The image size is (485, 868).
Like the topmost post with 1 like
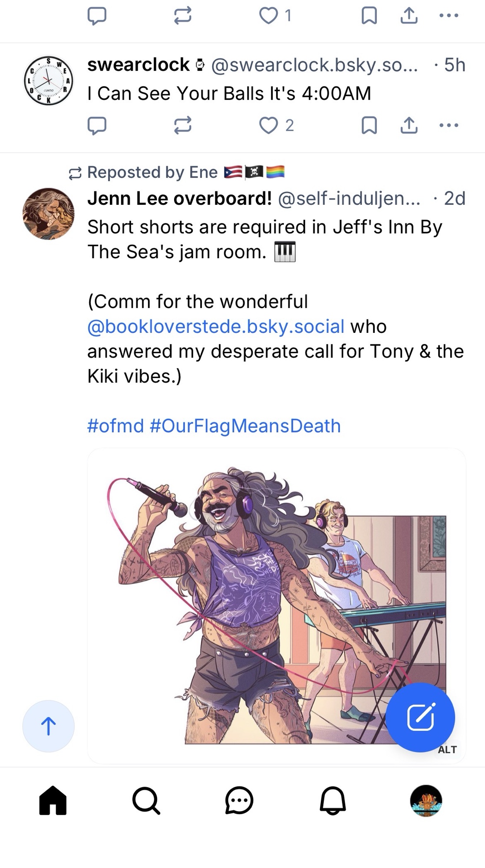coord(269,16)
